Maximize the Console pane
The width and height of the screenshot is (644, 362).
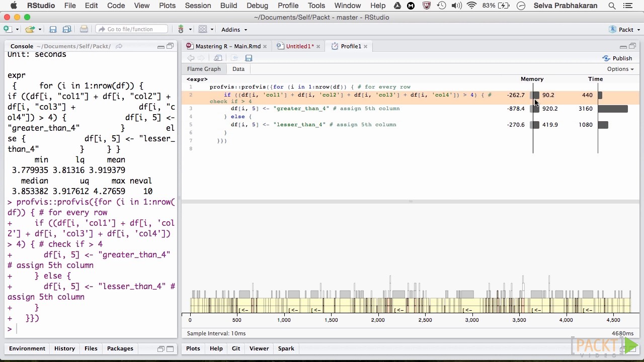coord(170,46)
